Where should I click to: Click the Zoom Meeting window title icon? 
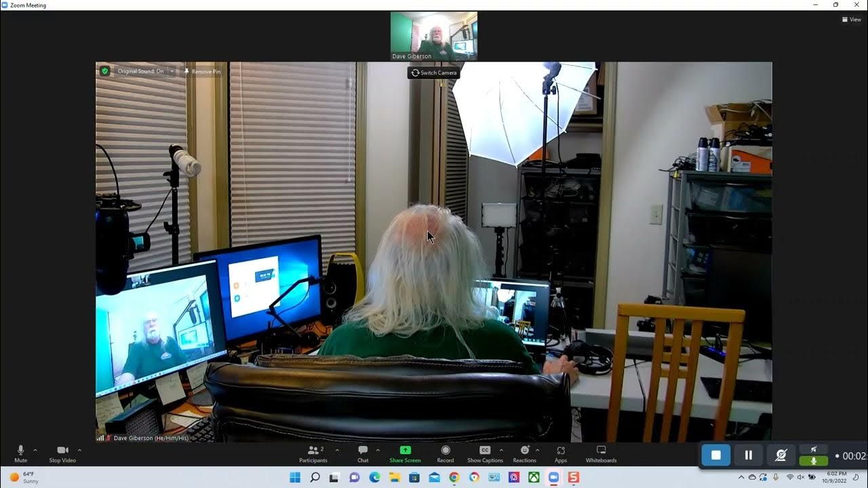pos(5,5)
